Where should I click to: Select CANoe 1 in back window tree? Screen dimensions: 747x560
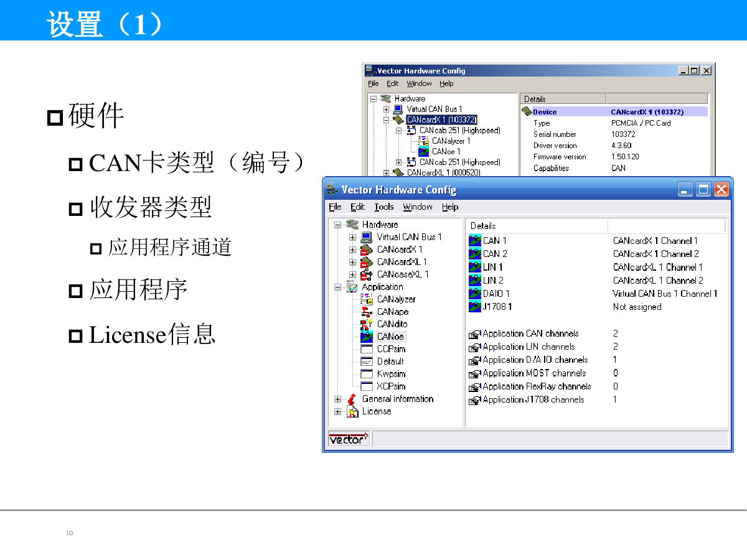[446, 152]
